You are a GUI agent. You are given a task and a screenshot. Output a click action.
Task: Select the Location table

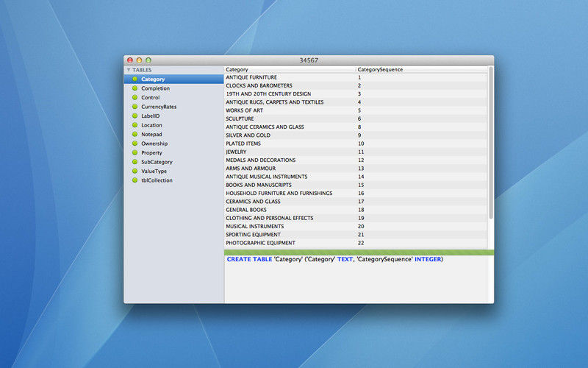(x=174, y=125)
